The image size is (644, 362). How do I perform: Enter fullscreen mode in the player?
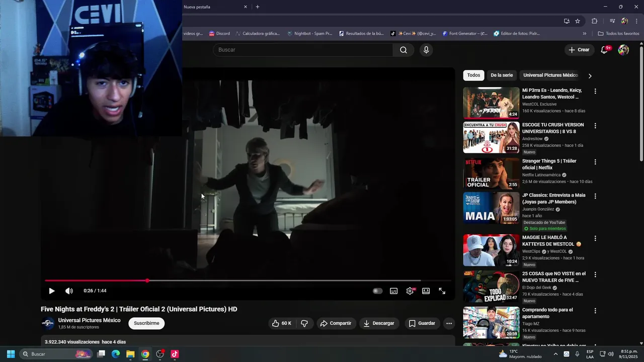point(442,291)
